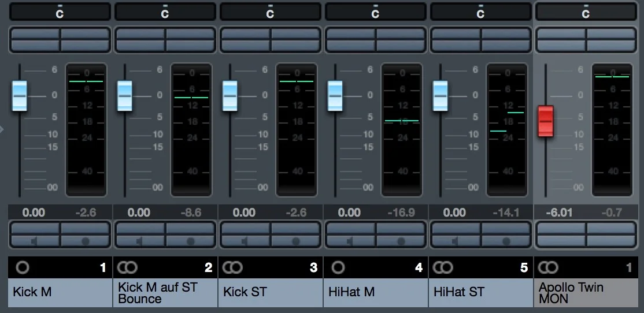Enable monitor speaker button on HiHat M channel

(x=350, y=241)
